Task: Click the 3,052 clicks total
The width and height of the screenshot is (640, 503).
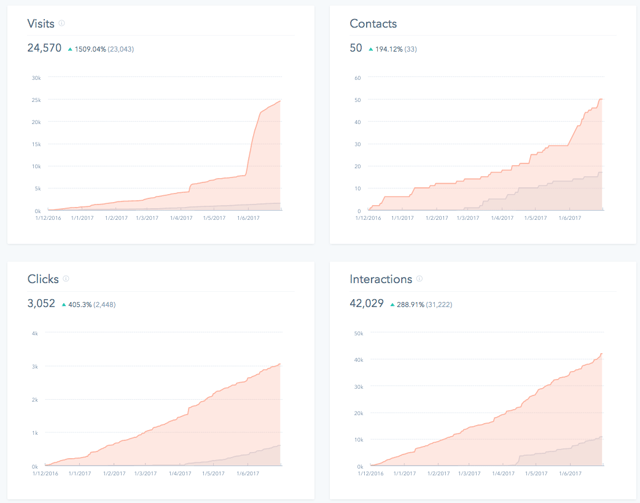Action: (x=41, y=303)
